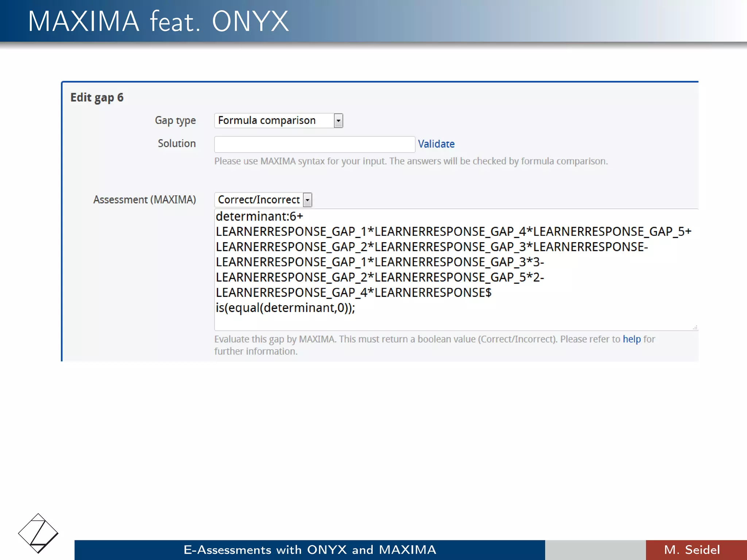This screenshot has height=560, width=747.
Task: Click the 'E-Assessments with ONYX and MAXIMA' footer
Action: point(310,550)
